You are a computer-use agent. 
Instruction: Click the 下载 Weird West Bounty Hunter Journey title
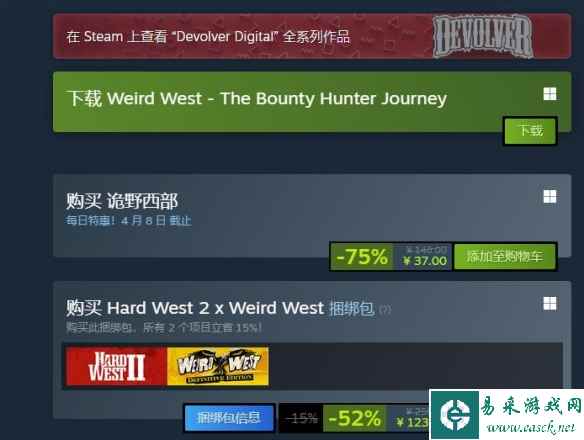point(257,99)
